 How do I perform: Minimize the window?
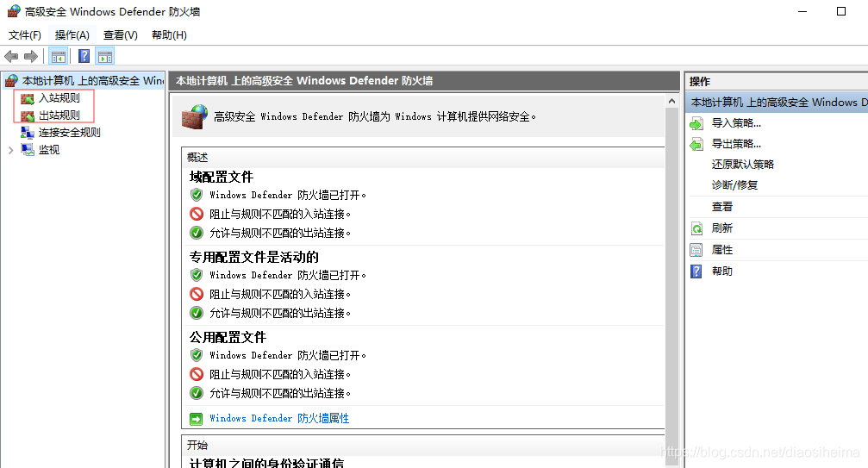[802, 11]
